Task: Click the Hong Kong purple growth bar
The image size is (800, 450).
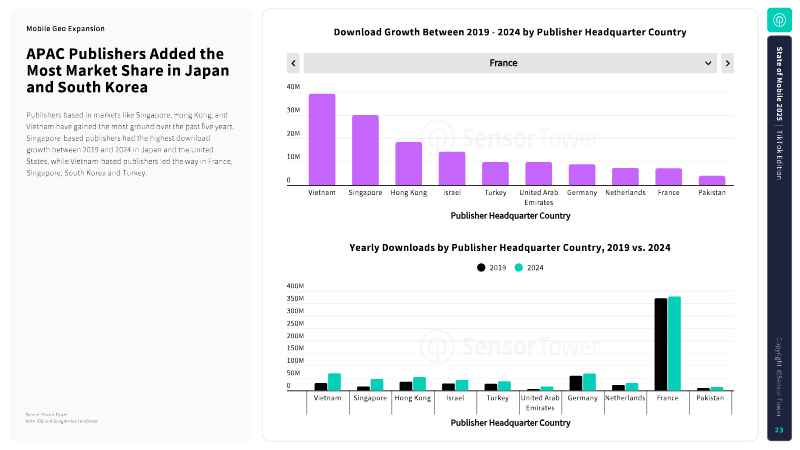Action: tap(408, 163)
